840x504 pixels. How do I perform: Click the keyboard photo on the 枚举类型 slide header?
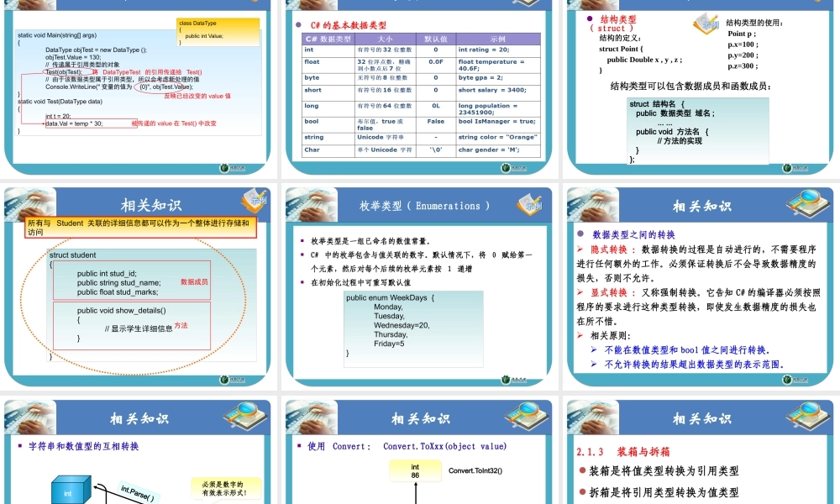pyautogui.click(x=312, y=205)
